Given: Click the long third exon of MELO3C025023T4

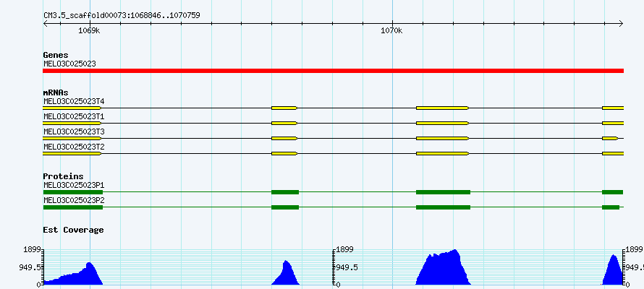Looking at the screenshot, I should tap(443, 108).
